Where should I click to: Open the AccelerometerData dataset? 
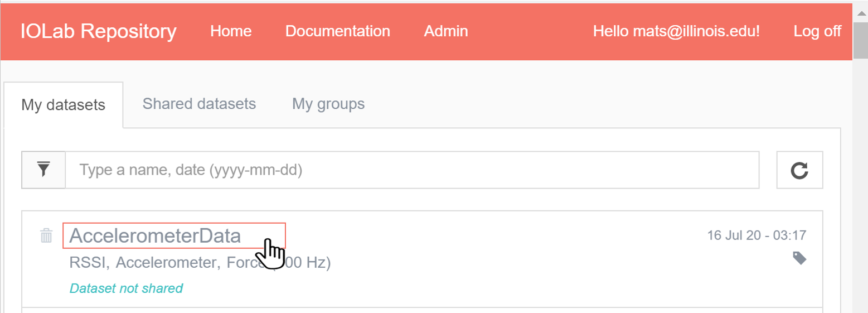155,236
